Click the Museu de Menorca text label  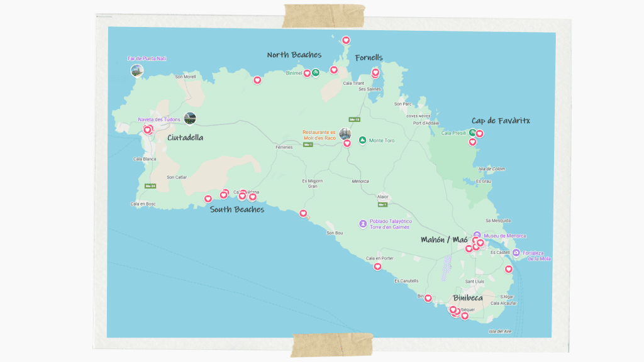click(x=505, y=235)
